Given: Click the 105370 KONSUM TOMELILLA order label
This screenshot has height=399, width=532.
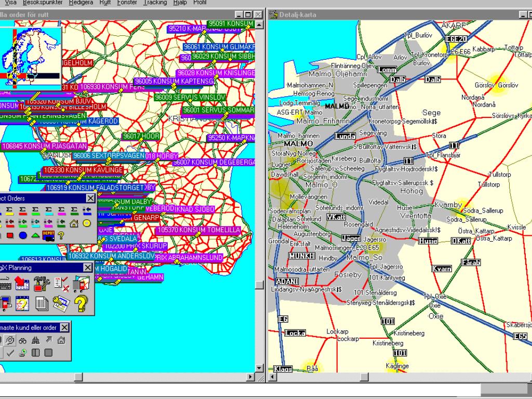Looking at the screenshot, I should point(198,230).
